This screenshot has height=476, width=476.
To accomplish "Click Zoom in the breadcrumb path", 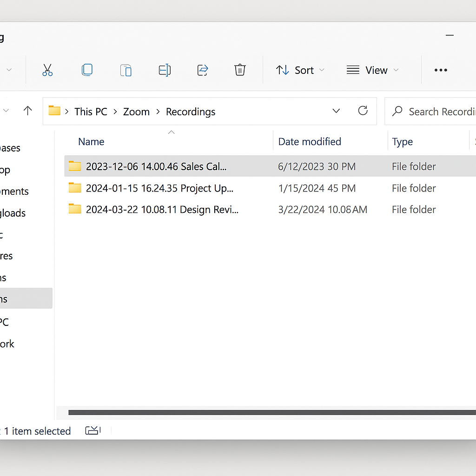I will (x=136, y=112).
